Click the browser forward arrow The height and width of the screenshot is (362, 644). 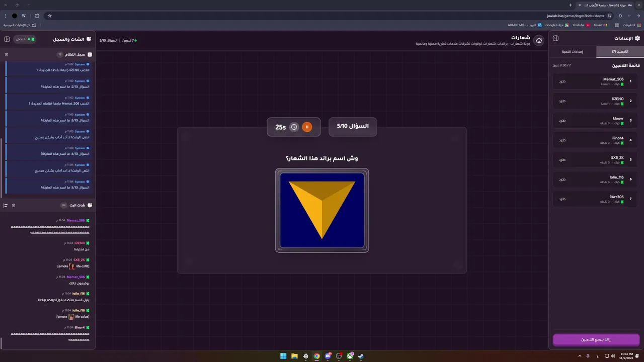(629, 16)
